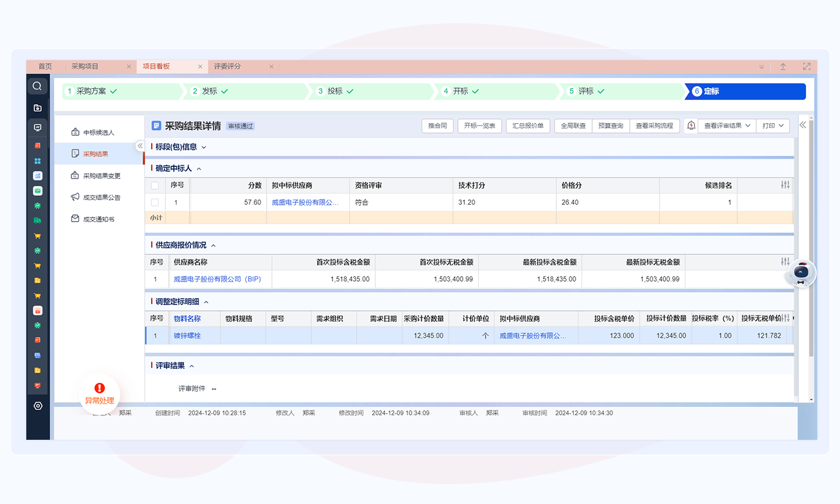
Task: Click the fullscreen expand icon at top right
Action: point(807,66)
